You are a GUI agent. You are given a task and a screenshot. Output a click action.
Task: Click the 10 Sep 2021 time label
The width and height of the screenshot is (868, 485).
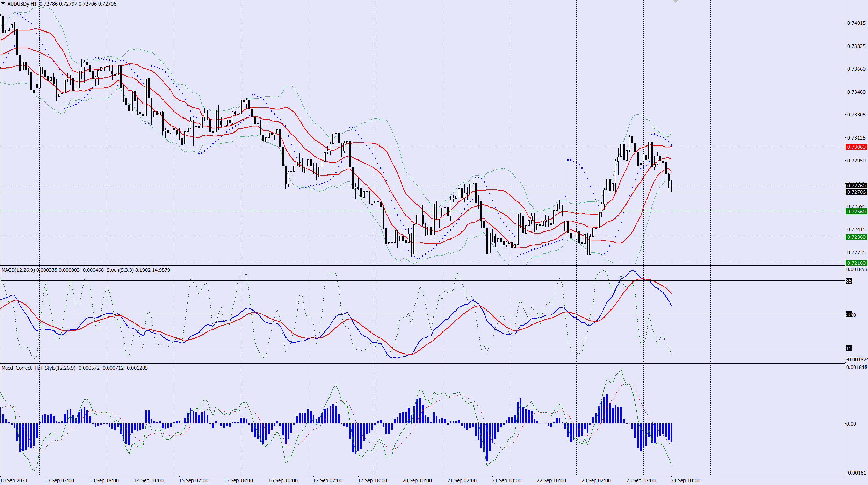14,480
